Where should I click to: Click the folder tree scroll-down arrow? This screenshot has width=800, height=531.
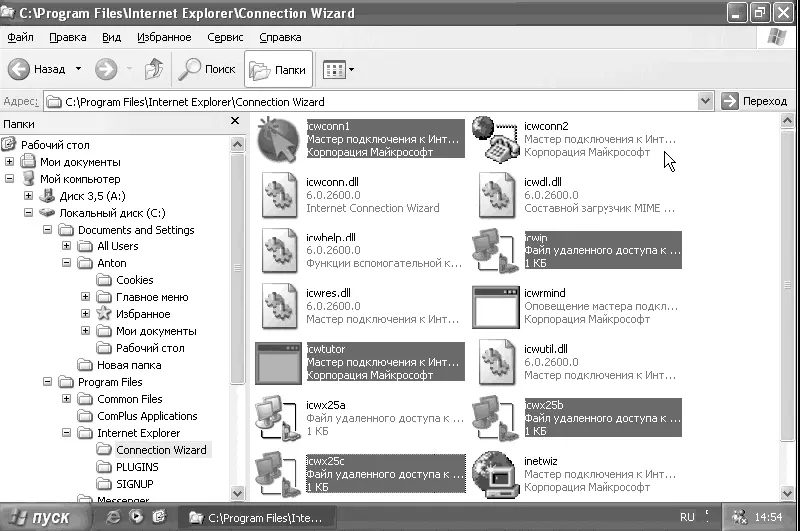[237, 493]
